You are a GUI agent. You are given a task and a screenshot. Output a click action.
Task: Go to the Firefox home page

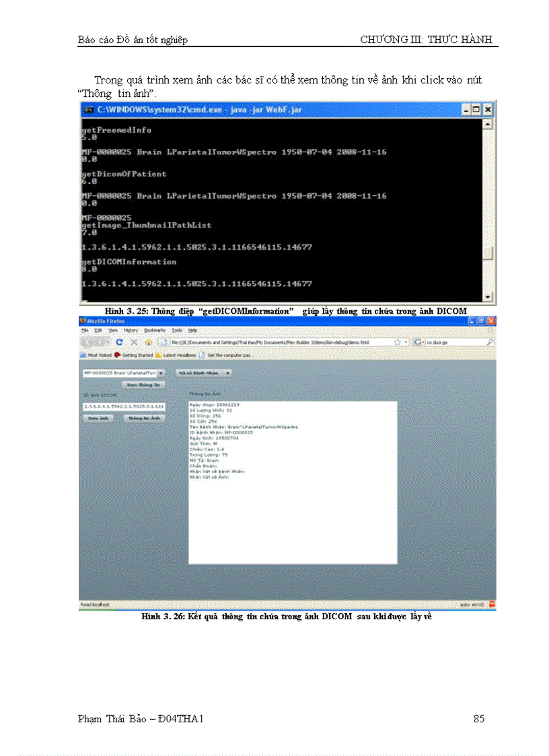pyautogui.click(x=147, y=341)
